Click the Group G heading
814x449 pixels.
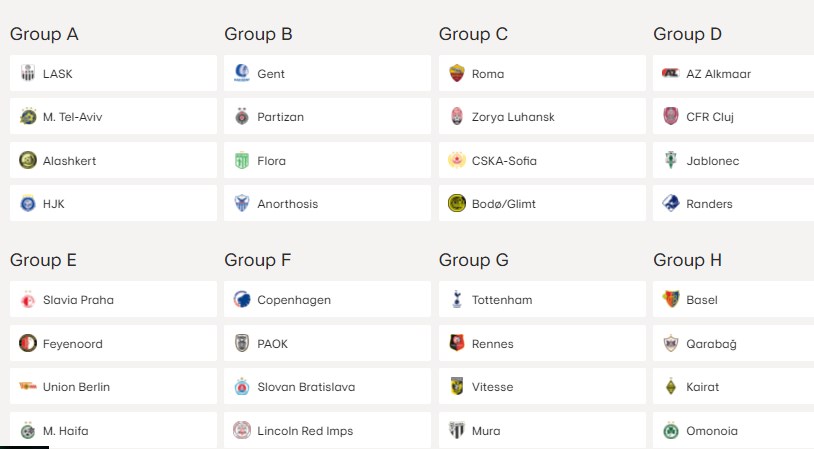click(x=473, y=260)
